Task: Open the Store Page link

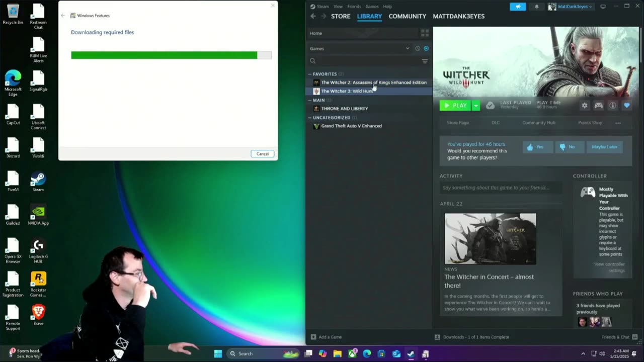Action: (458, 123)
